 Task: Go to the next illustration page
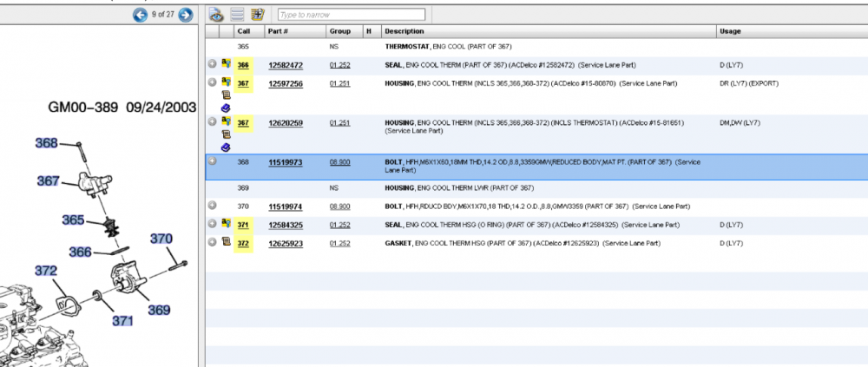[185, 15]
